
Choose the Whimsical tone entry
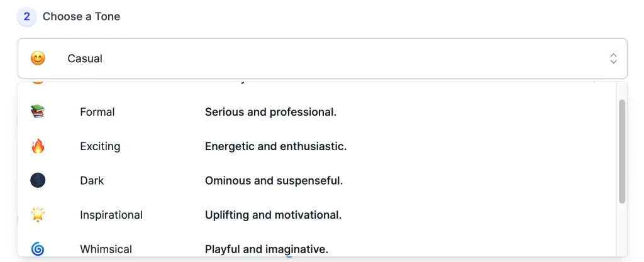[x=106, y=249]
